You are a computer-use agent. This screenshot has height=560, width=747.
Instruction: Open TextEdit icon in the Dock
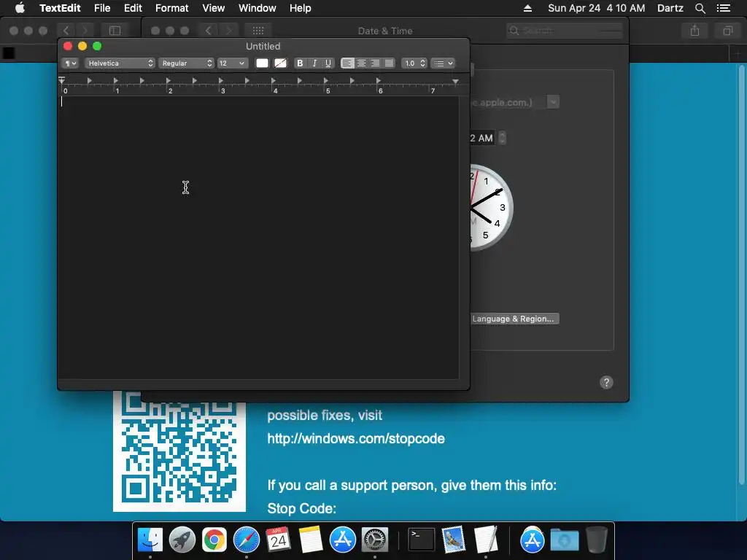click(x=486, y=540)
